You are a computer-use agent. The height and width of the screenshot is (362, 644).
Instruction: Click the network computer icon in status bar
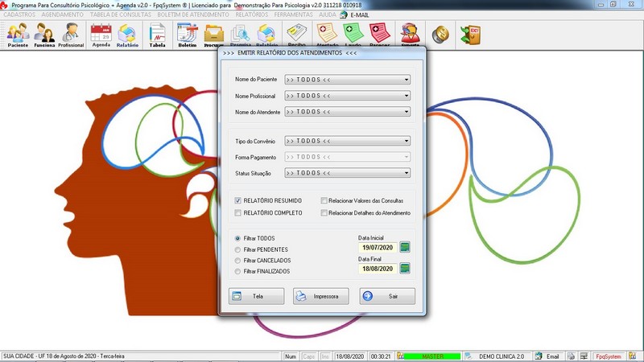tap(584, 356)
